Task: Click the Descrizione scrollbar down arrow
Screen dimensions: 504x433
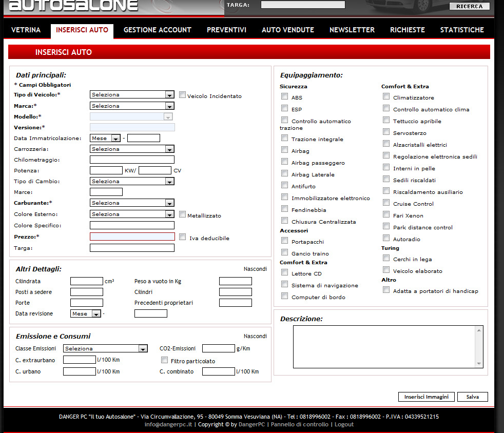Action: [x=479, y=364]
